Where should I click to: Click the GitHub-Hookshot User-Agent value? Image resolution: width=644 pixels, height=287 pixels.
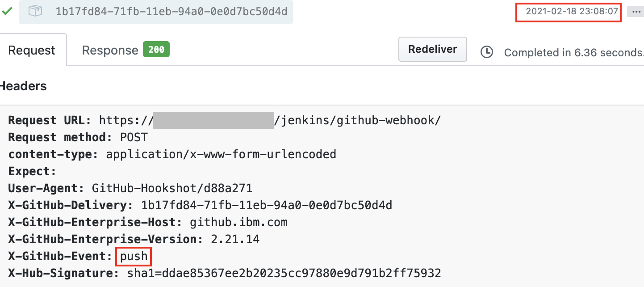[172, 188]
